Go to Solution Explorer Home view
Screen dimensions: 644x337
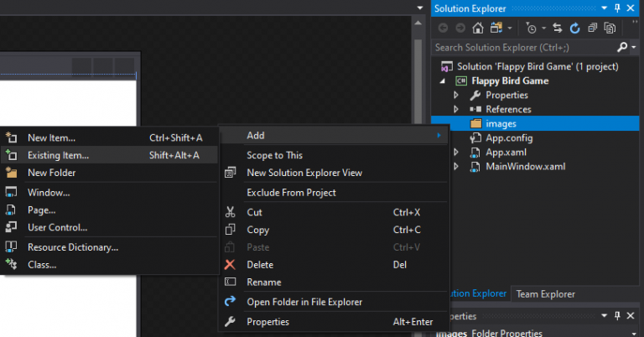[x=478, y=28]
